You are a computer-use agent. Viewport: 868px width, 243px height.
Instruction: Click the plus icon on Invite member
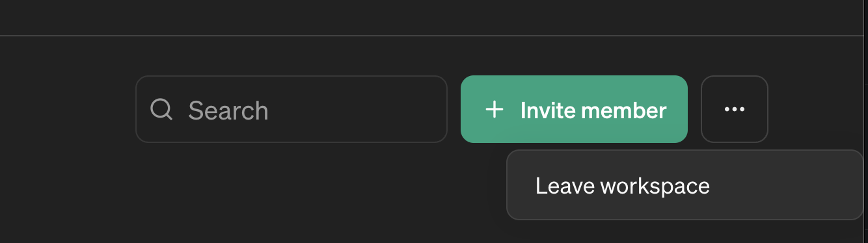point(495,109)
